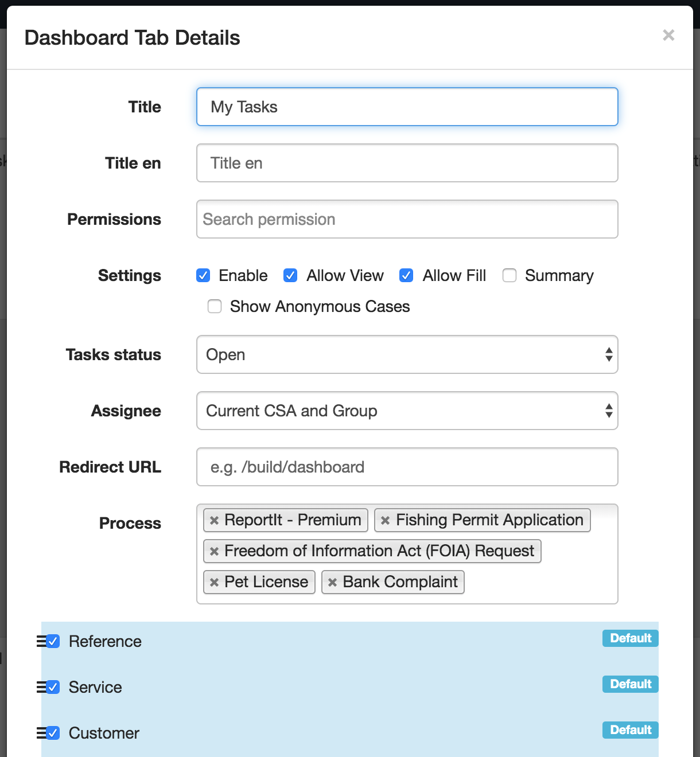The image size is (700, 757).
Task: Click the Redirect URL input field
Action: coord(407,467)
